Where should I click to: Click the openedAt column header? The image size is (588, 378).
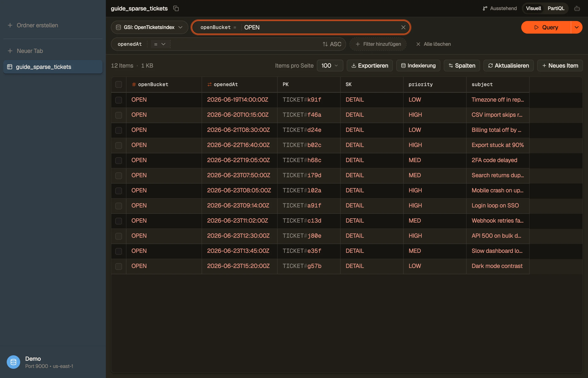pos(240,84)
